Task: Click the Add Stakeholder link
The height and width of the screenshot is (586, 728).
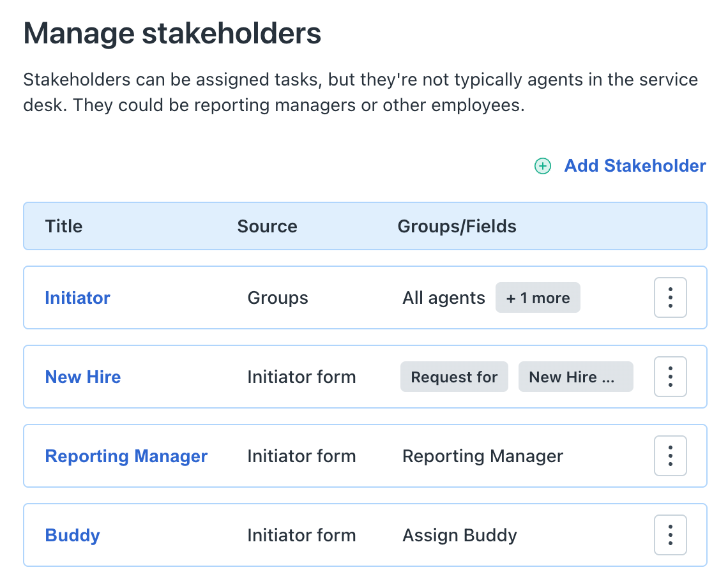Action: click(635, 166)
